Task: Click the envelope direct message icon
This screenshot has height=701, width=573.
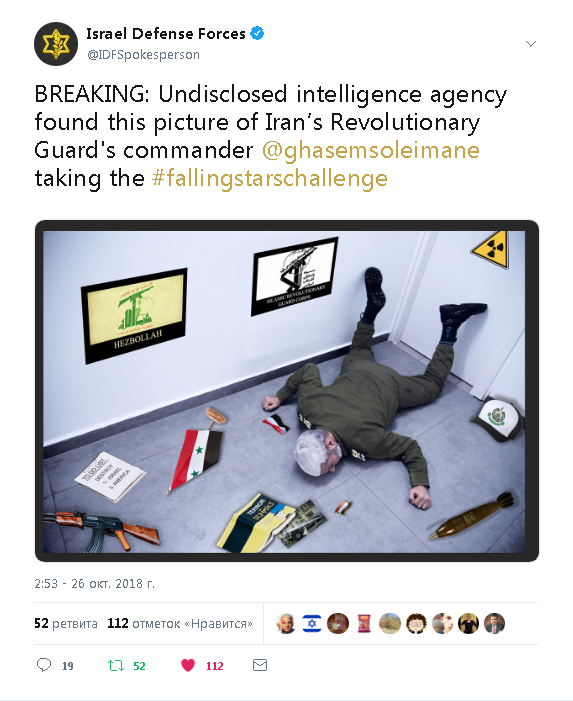Action: point(260,665)
